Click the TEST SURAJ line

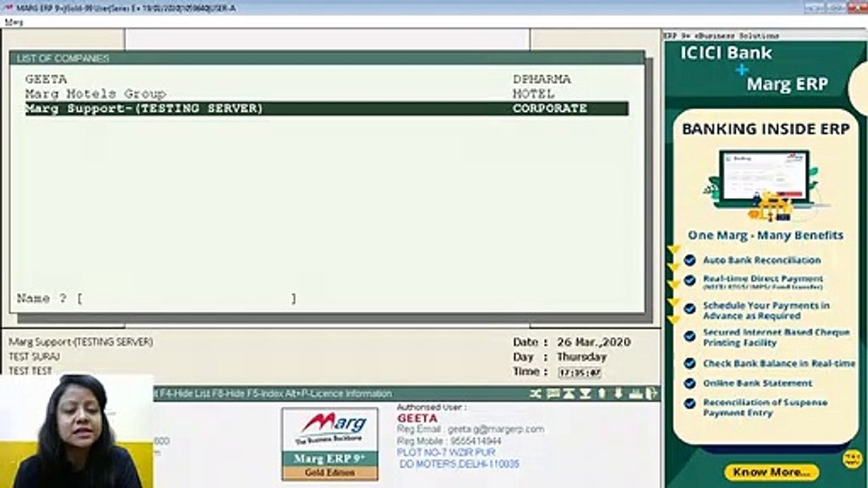(35, 357)
